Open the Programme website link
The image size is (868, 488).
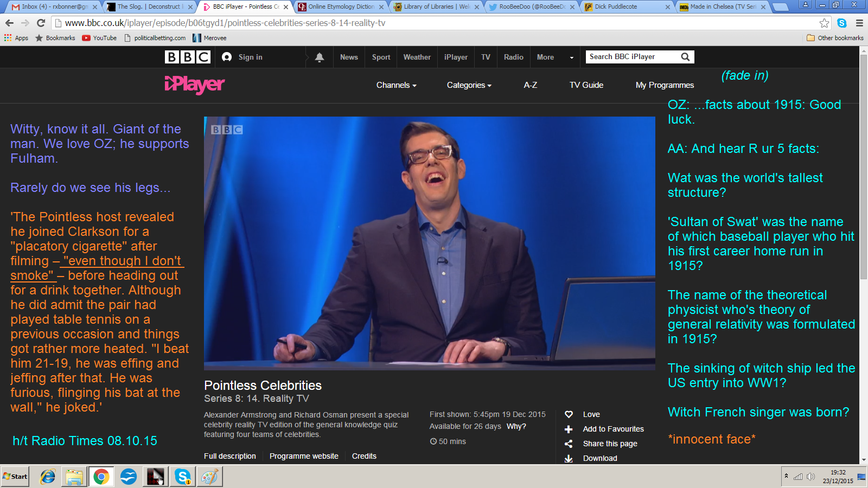[x=304, y=456]
